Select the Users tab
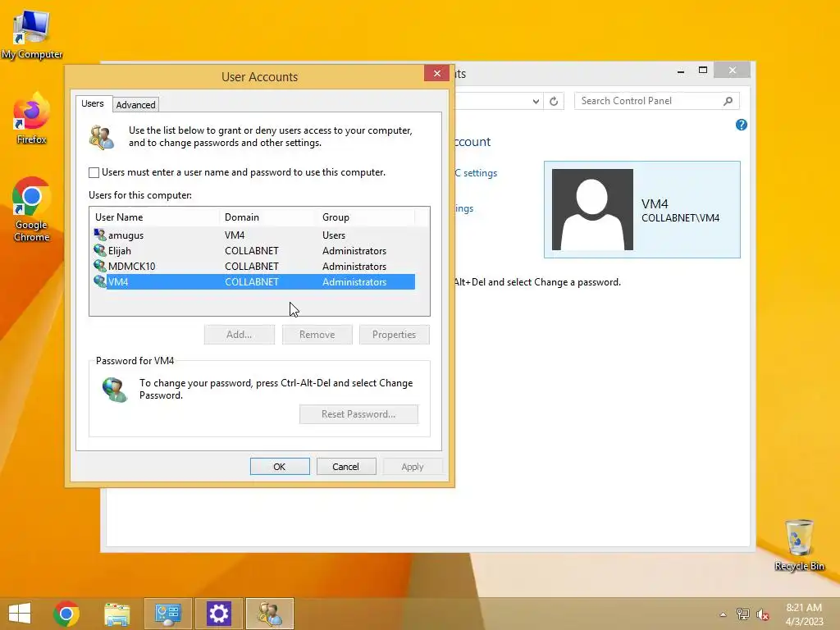This screenshot has width=840, height=630. pos(92,103)
